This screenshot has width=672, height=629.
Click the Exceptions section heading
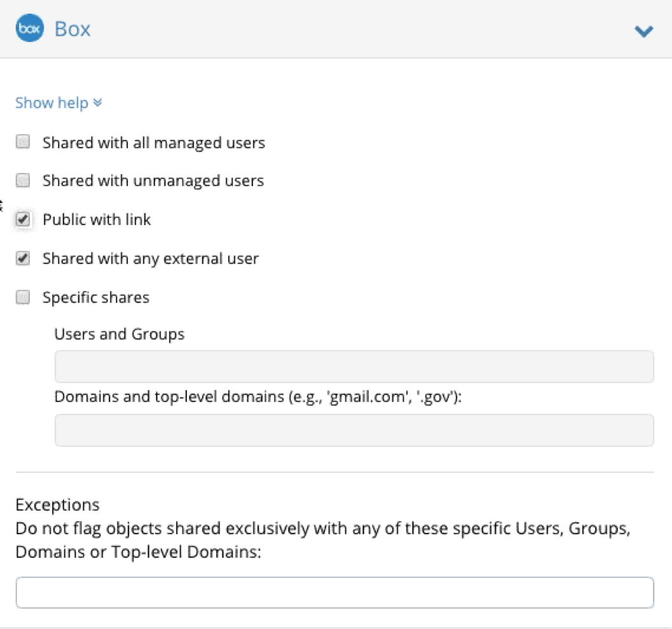pos(58,505)
